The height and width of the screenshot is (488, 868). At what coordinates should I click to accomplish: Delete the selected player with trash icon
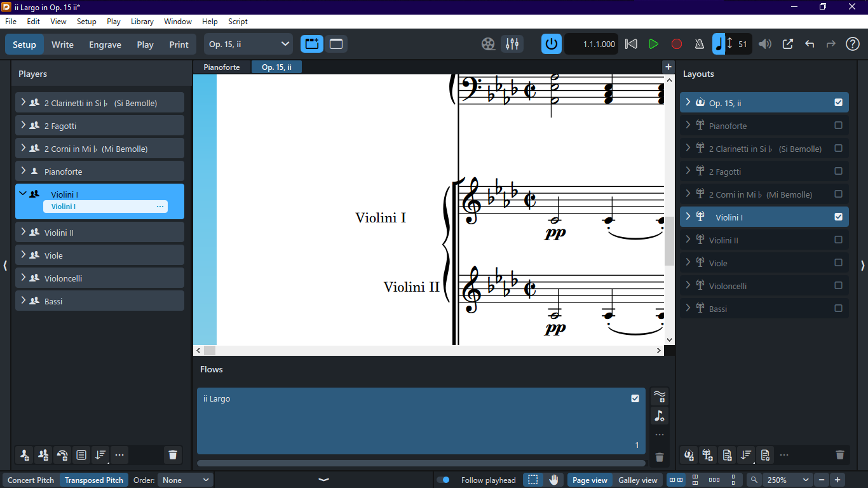(173, 454)
